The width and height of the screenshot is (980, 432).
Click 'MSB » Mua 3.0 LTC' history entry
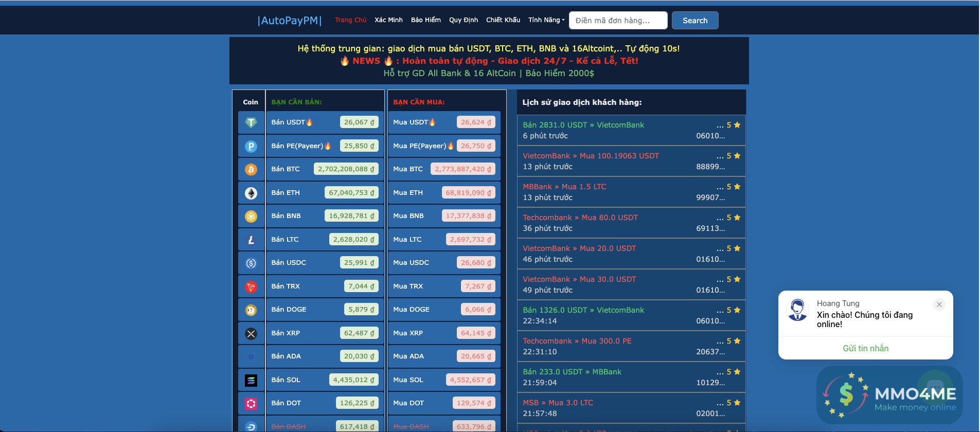(631, 408)
